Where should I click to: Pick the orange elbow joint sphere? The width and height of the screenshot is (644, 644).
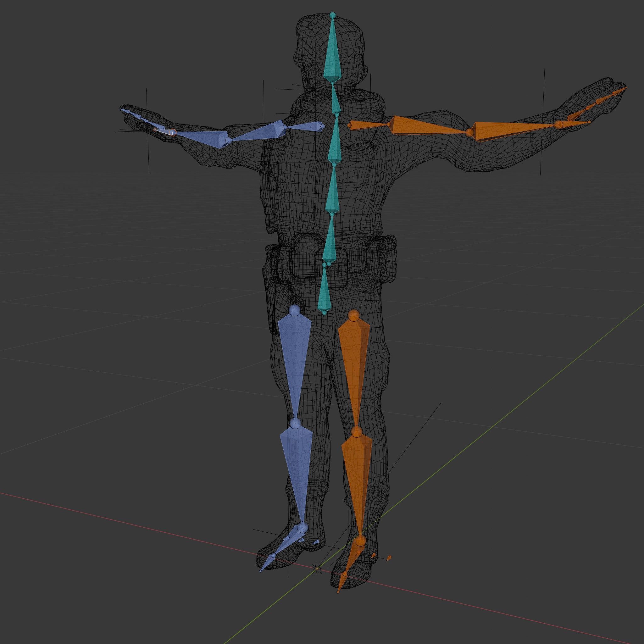[469, 132]
